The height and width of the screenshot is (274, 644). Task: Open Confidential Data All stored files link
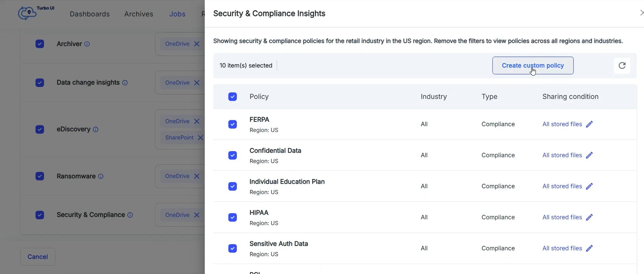coord(562,155)
